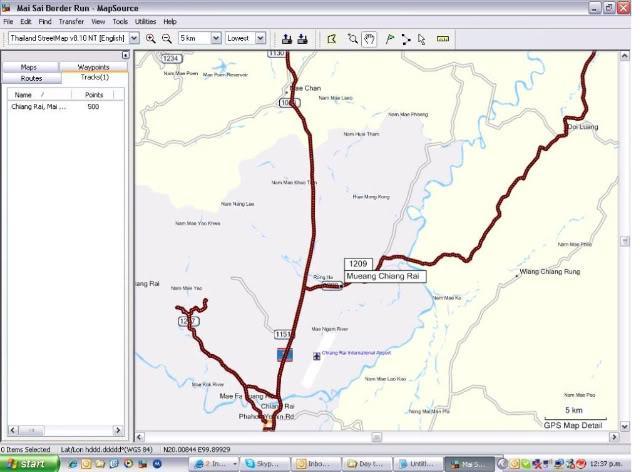Click the map horizontal scrollbar thumb
Screen dimensions: 640x472
click(x=376, y=437)
